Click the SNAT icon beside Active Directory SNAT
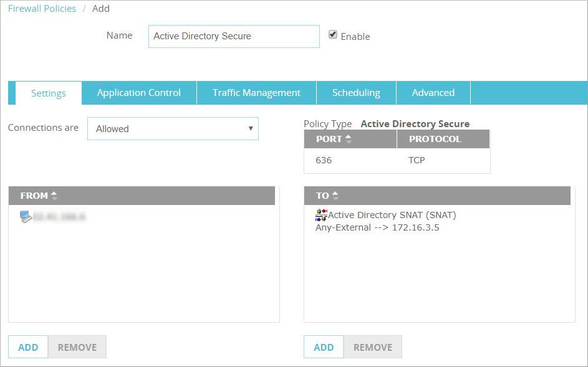Screen dimensions: 588x367 (x=321, y=215)
